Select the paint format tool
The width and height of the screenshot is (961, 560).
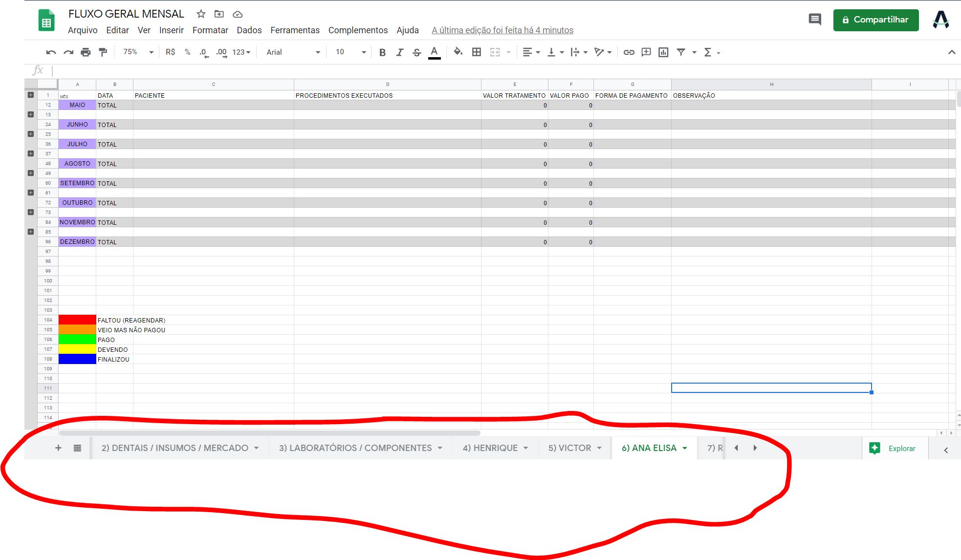[x=103, y=52]
